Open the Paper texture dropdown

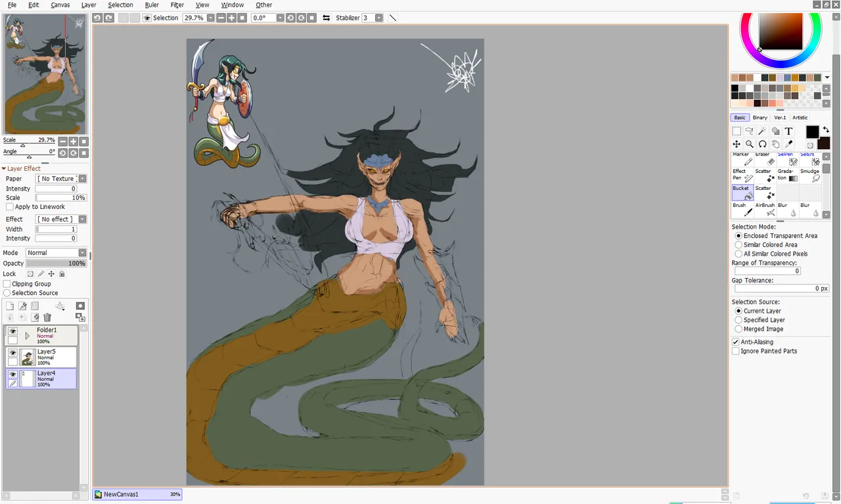pos(82,179)
